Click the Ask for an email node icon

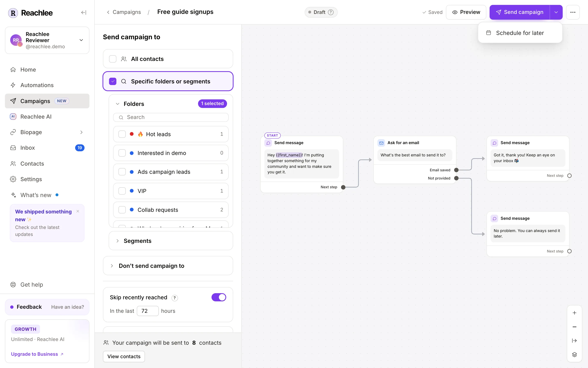pos(381,143)
